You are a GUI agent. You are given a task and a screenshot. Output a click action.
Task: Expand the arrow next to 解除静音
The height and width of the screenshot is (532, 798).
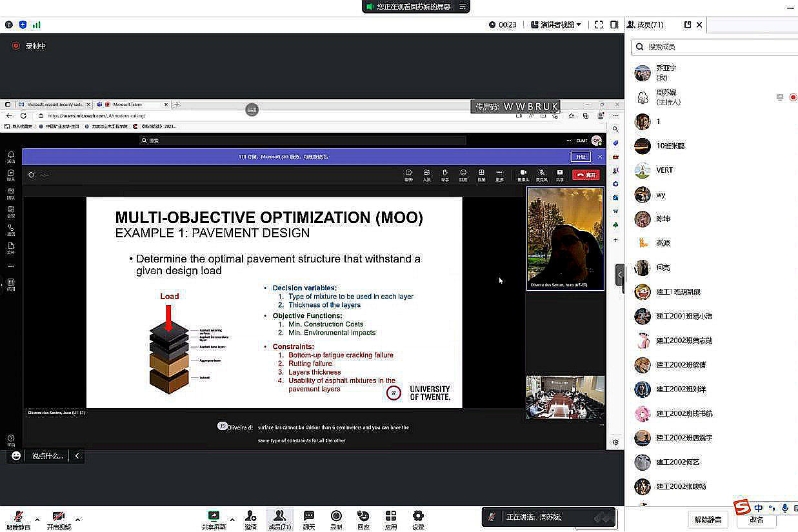(37, 519)
